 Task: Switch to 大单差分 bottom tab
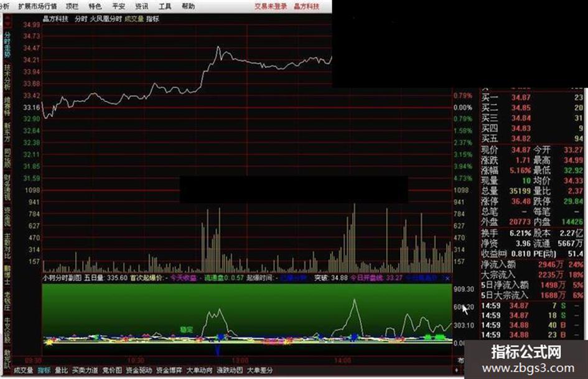(260, 370)
